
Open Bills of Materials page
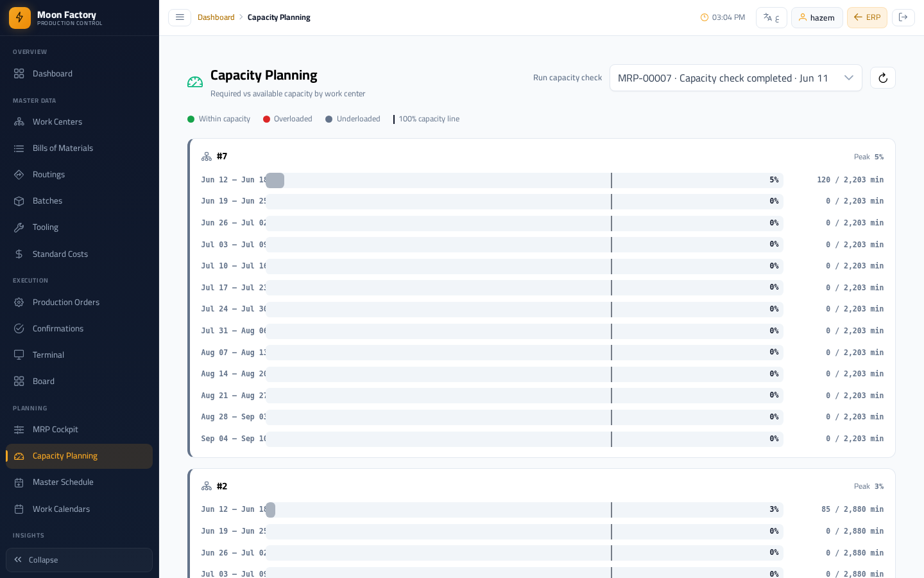click(80, 148)
